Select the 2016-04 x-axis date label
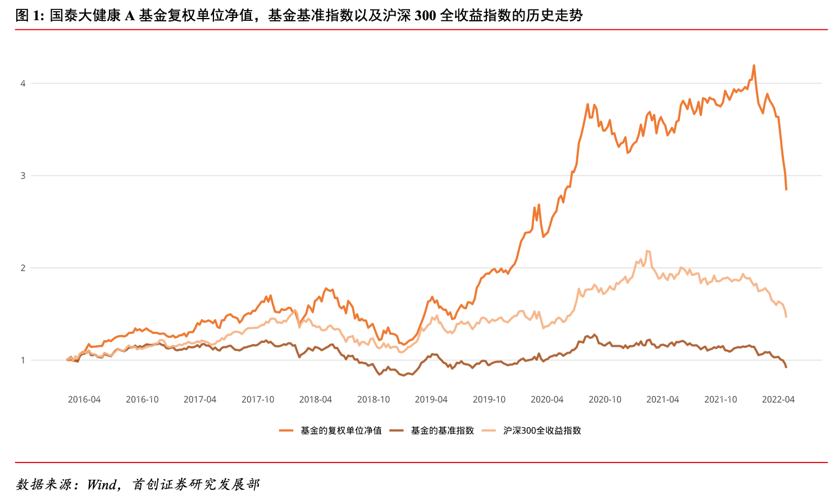The image size is (839, 504). coord(84,400)
